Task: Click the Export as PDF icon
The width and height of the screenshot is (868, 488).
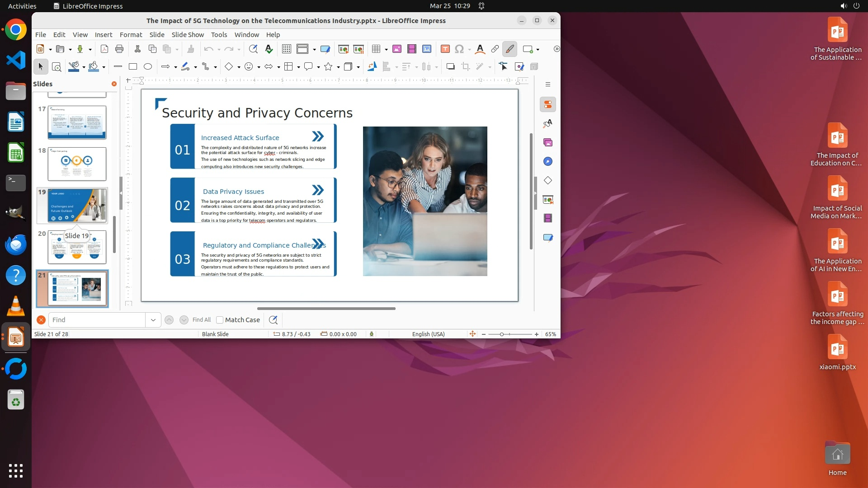Action: (x=104, y=49)
